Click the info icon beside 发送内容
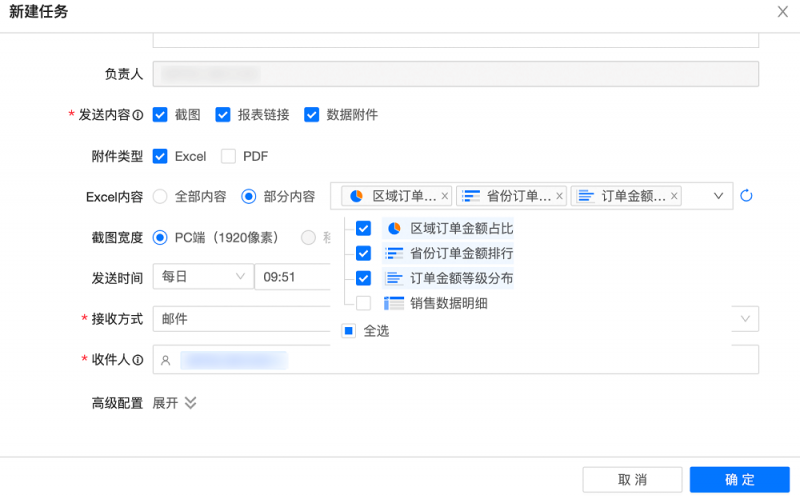This screenshot has height=499, width=800. click(x=138, y=115)
